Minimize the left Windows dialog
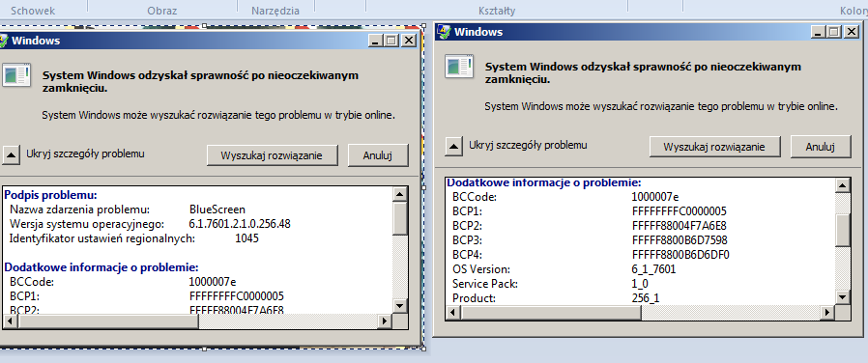Image resolution: width=868 pixels, height=363 pixels. [x=376, y=41]
